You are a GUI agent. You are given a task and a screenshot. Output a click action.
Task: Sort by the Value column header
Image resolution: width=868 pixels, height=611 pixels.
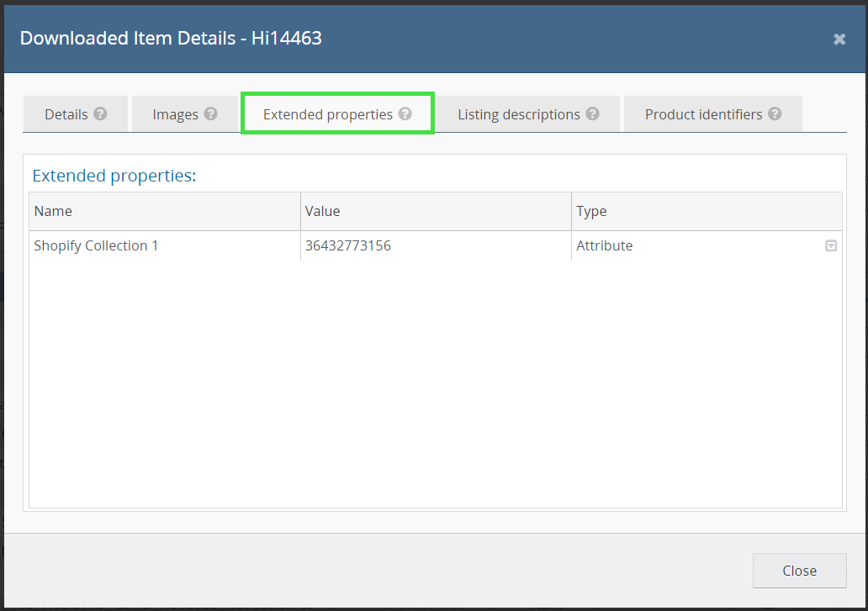435,212
